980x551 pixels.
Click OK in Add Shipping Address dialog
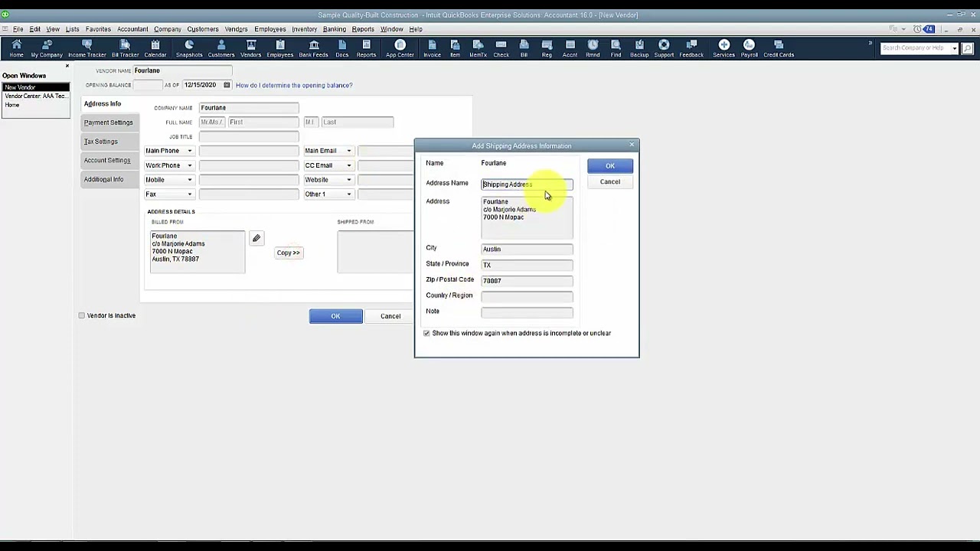[x=610, y=166]
